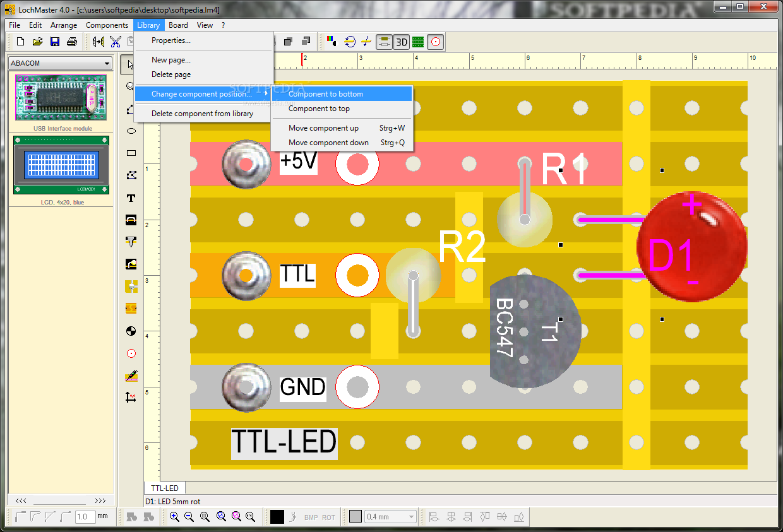Go to next library page with >>>
This screenshot has height=532, width=783.
(100, 500)
